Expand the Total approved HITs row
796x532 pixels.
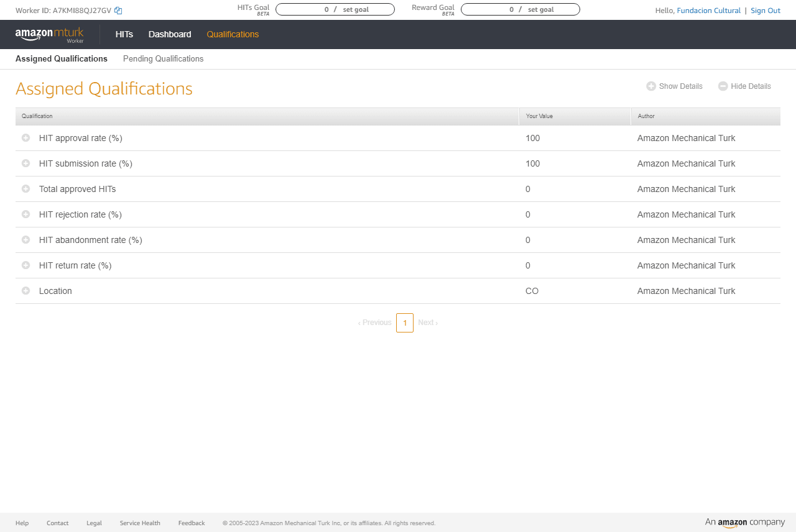(25, 189)
